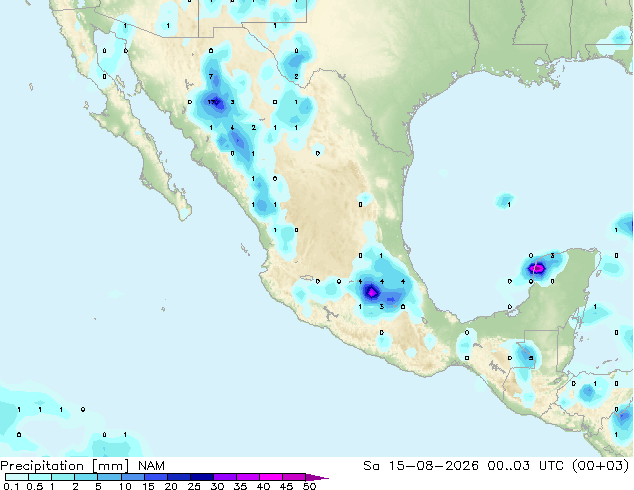The width and height of the screenshot is (634, 490).
Task: Click the 10–15 mm legend color swatch
Action: click(x=133, y=477)
